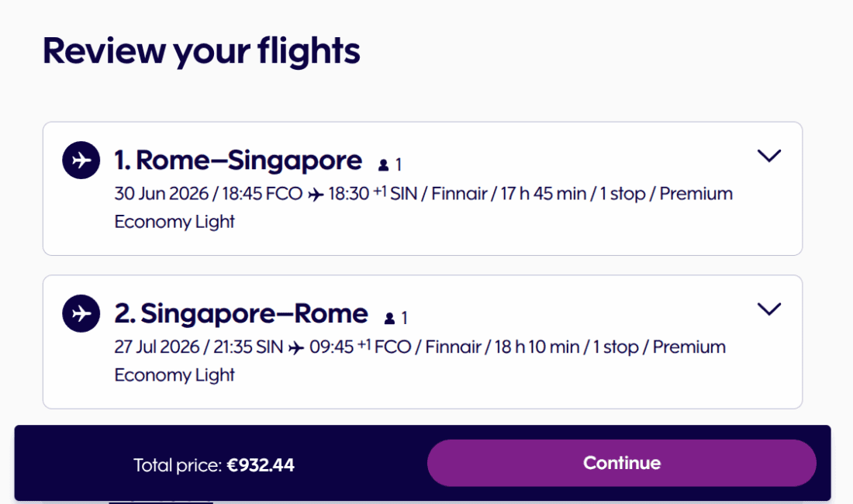Click the "18 h 10 min" duration text
The image size is (853, 504).
[537, 347]
